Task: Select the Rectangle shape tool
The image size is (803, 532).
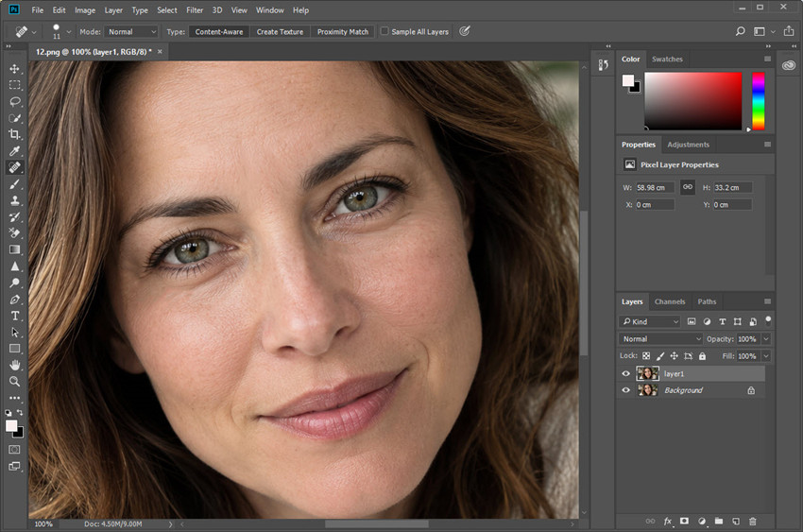Action: [x=14, y=348]
